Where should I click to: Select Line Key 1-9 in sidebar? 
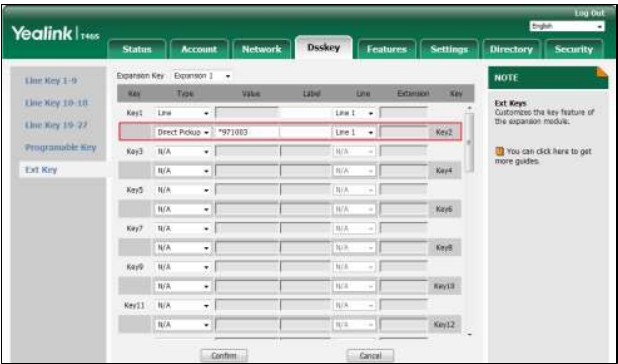(51, 81)
